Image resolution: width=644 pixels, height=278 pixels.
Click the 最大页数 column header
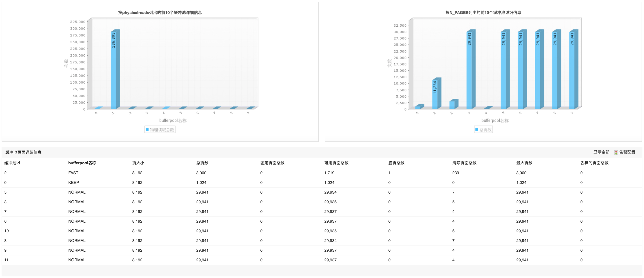524,163
